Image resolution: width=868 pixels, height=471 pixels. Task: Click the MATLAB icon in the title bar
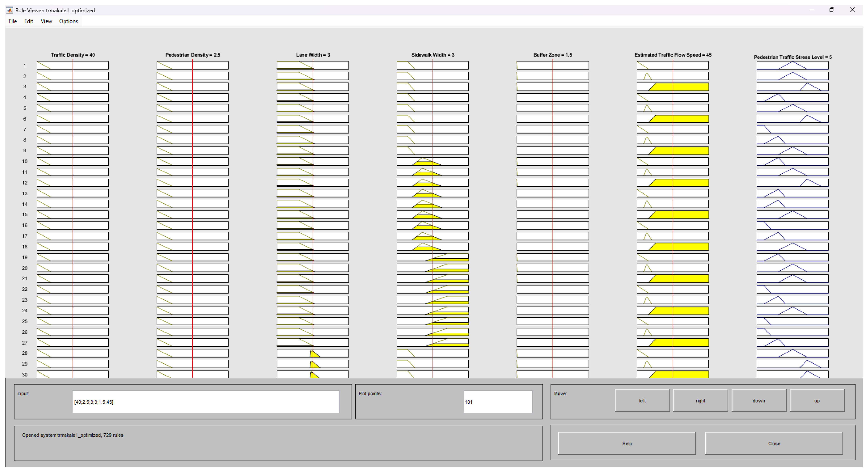[9, 10]
